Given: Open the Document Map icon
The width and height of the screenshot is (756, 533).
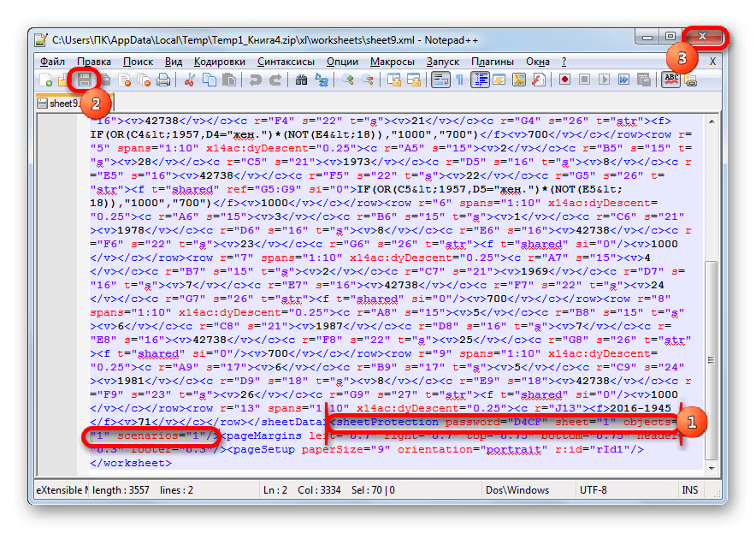Looking at the screenshot, I should click(x=519, y=80).
